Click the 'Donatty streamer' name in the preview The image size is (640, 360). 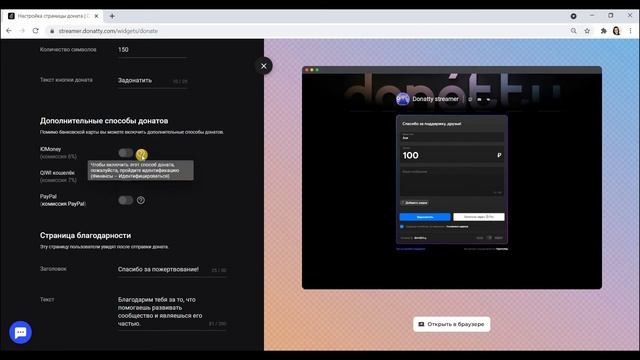435,99
